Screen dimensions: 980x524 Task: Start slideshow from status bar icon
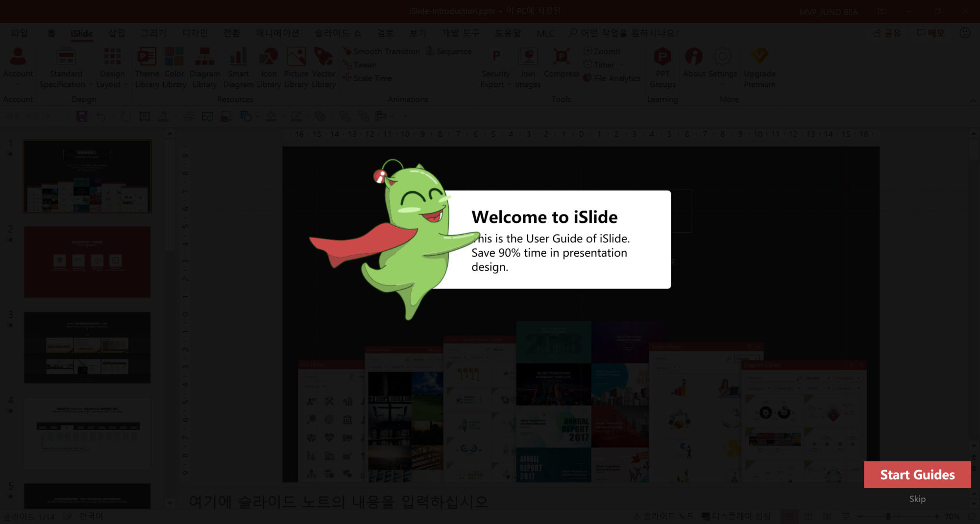tap(846, 516)
